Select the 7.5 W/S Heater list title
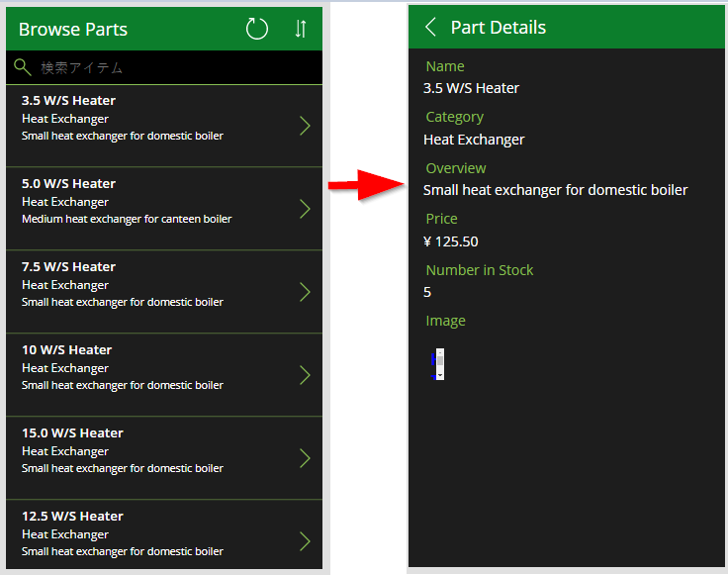The width and height of the screenshot is (728, 575). [x=68, y=266]
